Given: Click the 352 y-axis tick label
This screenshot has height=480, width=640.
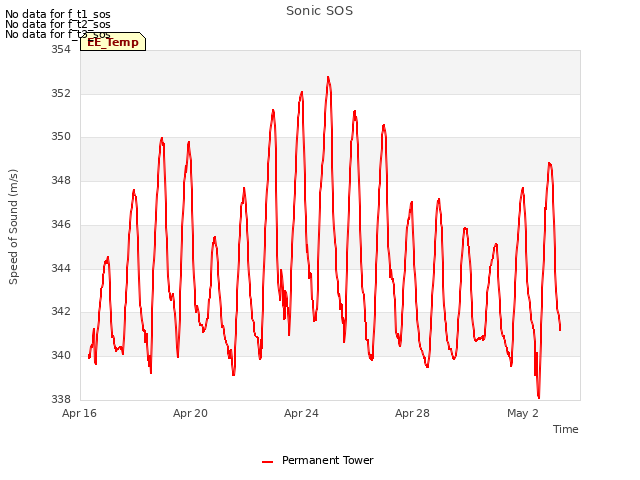Looking at the screenshot, I should [x=61, y=93].
